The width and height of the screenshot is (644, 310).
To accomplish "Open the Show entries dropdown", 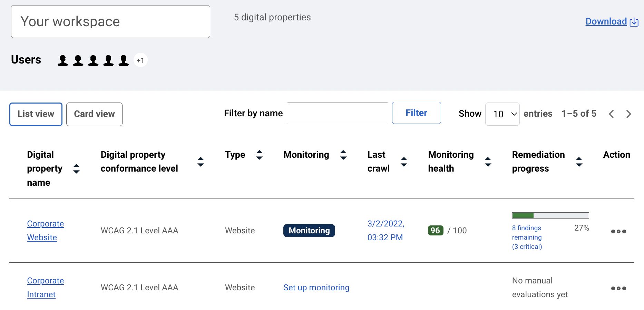I will (502, 114).
